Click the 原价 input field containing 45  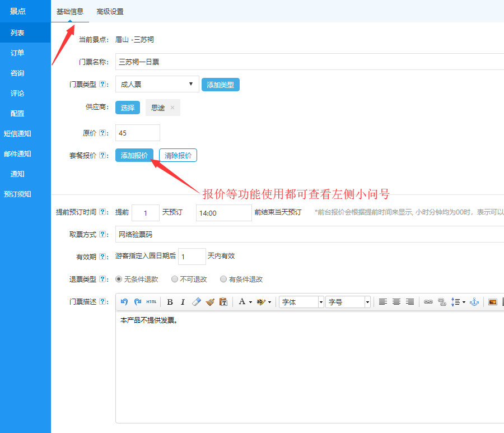click(138, 133)
